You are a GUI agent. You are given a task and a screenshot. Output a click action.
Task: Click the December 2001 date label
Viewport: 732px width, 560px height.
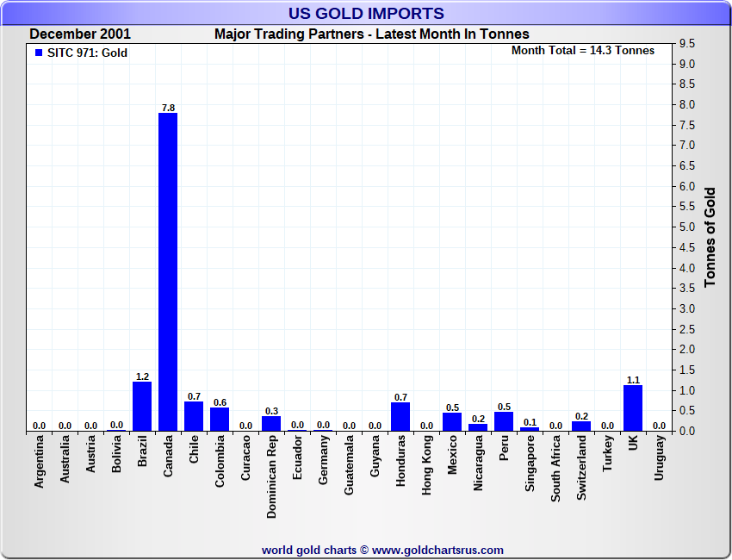pos(80,34)
